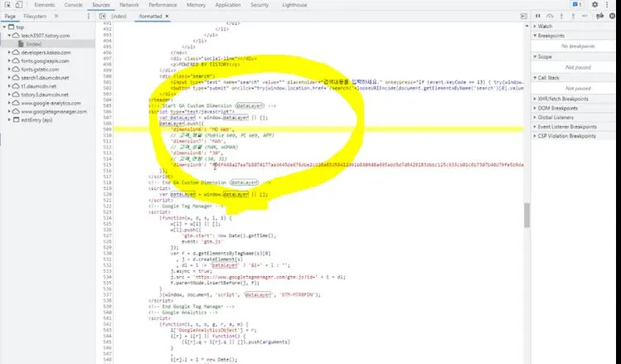This screenshot has height=364, width=621.
Task: Open the DevTools three-dot customize menu
Action: click(x=607, y=5)
